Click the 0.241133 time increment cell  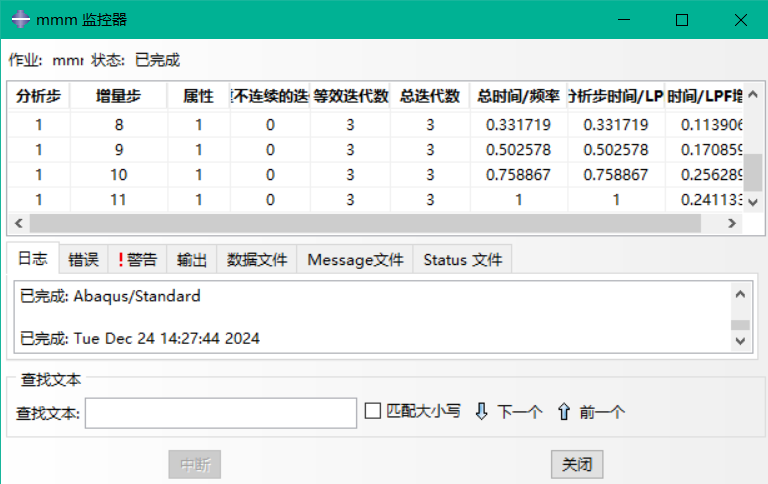(x=704, y=199)
